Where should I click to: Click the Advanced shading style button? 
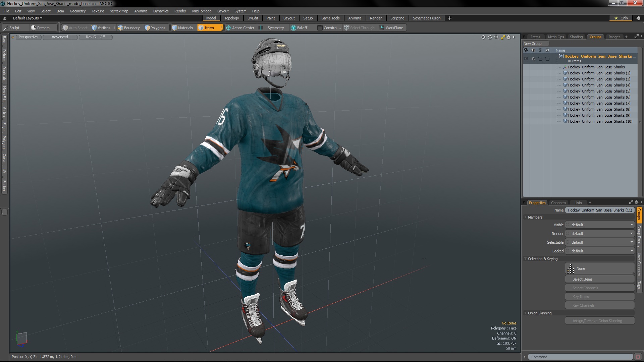(60, 37)
